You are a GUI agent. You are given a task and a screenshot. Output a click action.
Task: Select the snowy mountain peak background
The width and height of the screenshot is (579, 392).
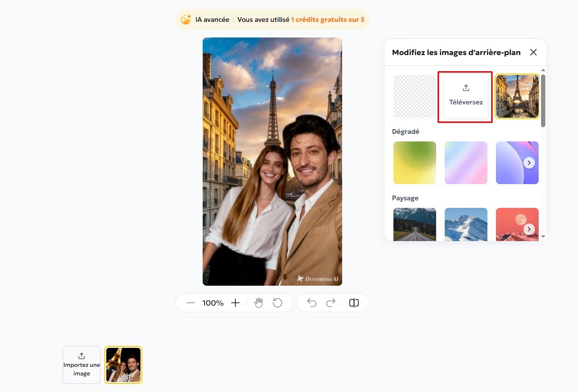[x=466, y=224]
